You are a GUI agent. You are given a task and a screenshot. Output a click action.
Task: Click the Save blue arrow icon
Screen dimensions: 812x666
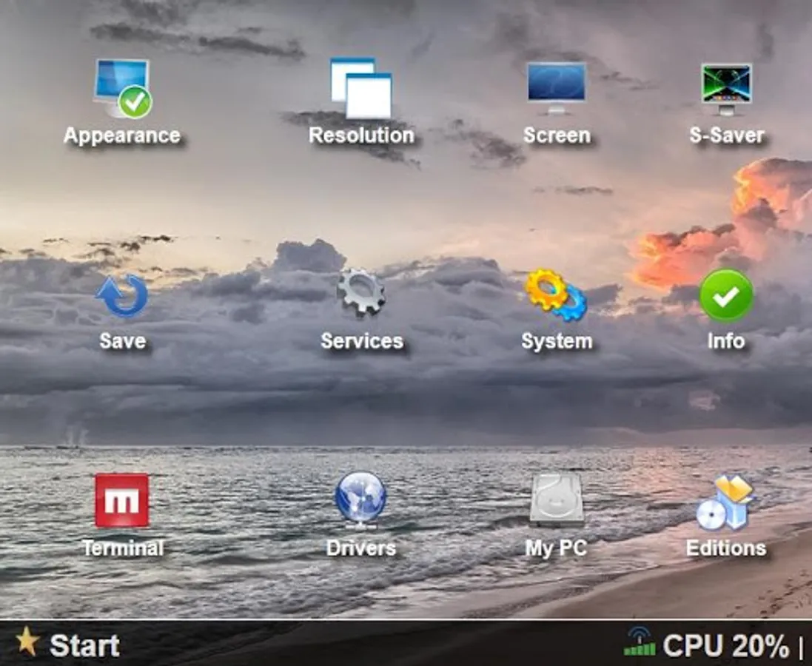[122, 295]
